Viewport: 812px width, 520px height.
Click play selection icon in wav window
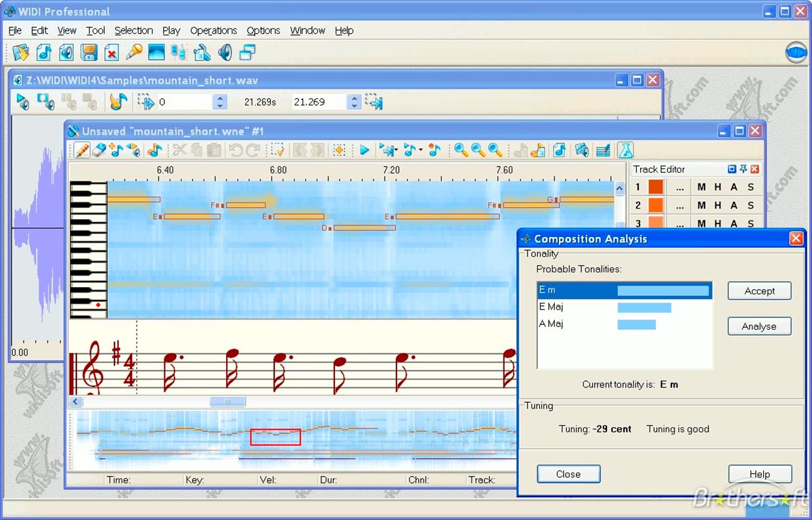45,102
